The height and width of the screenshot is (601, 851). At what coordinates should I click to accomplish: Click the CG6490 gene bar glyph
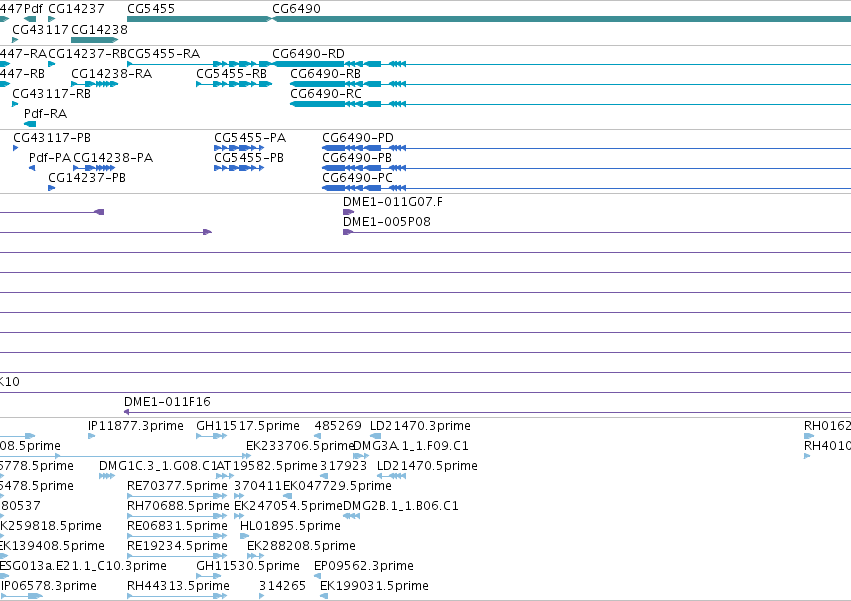[x=561, y=19]
